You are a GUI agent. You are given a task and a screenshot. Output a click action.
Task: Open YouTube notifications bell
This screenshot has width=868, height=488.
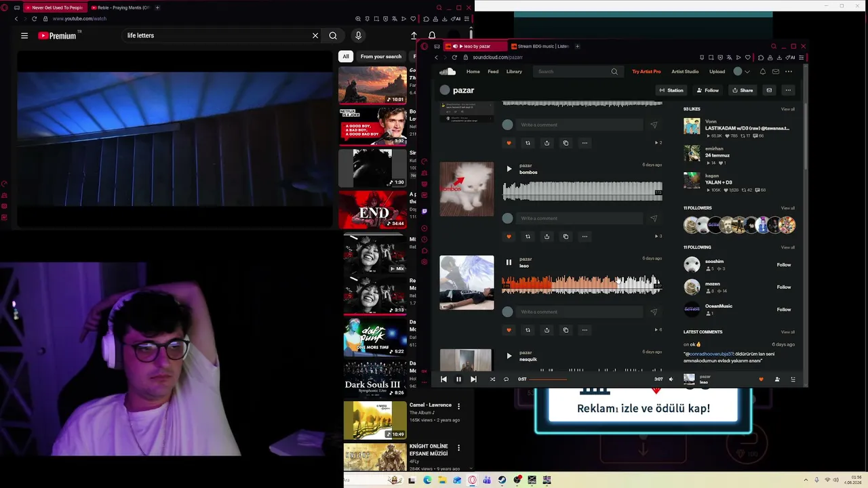tap(432, 36)
